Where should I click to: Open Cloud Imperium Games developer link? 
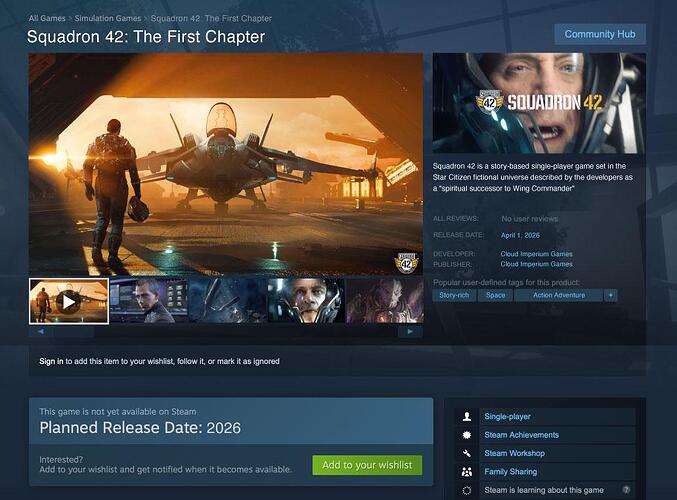click(x=536, y=254)
